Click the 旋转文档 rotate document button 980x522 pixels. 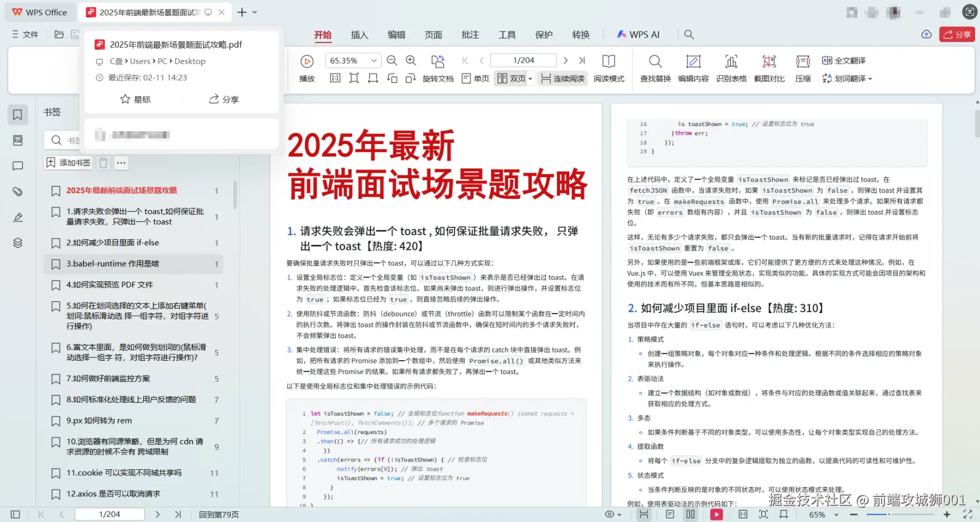[438, 78]
